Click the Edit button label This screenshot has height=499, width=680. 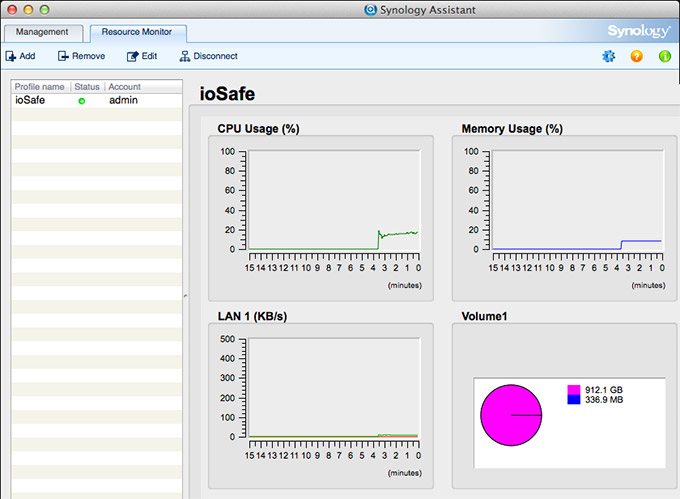(x=149, y=56)
